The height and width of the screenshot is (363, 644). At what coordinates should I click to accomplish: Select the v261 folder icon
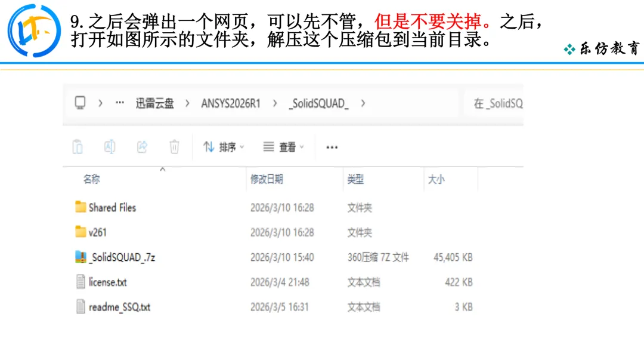pos(80,232)
